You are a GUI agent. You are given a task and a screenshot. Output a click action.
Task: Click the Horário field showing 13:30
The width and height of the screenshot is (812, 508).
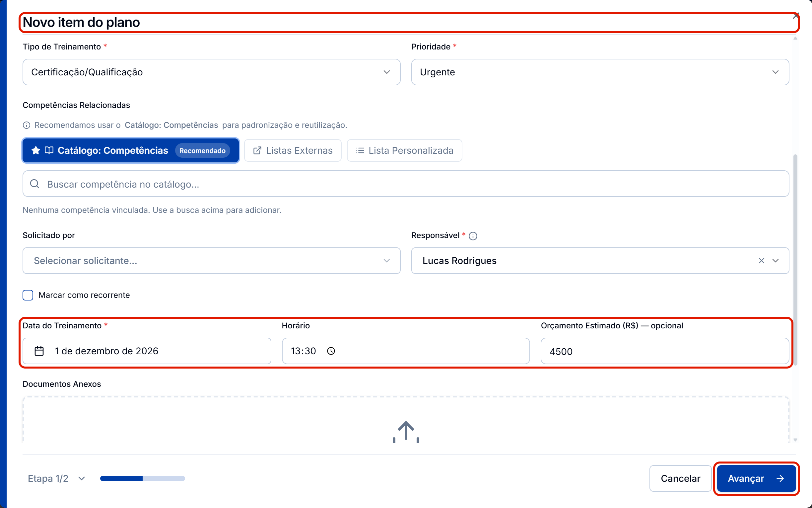[406, 351]
